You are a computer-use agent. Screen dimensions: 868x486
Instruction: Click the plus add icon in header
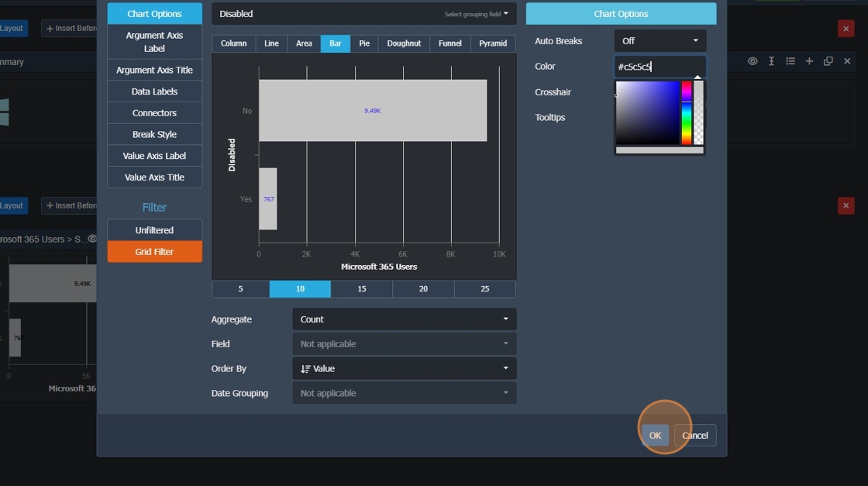point(809,61)
